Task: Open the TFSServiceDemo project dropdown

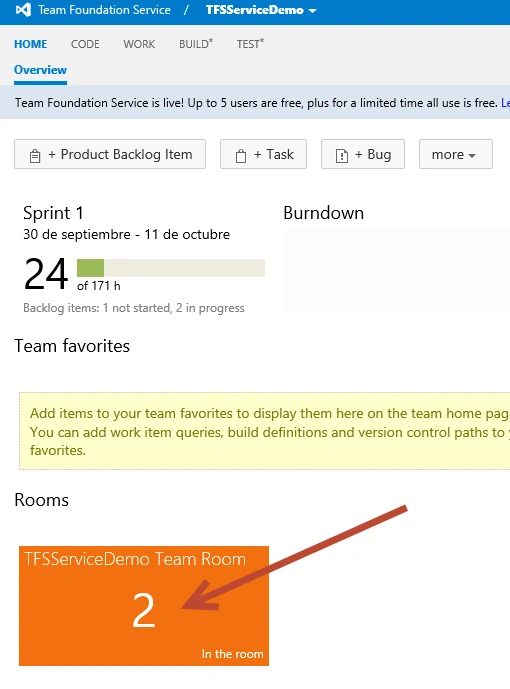Action: click(261, 10)
